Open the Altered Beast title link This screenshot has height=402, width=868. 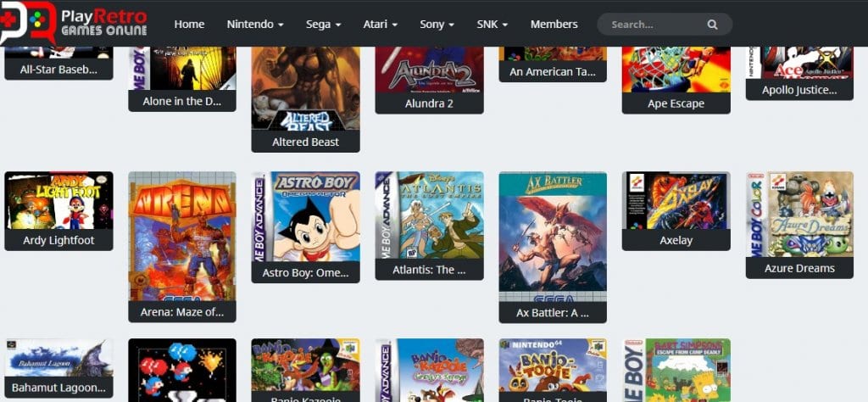pos(305,142)
